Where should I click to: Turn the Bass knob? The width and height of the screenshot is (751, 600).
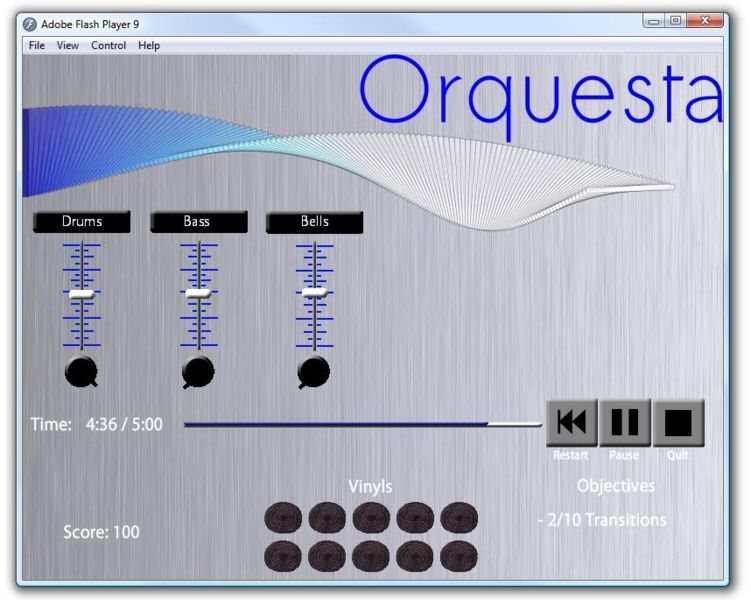point(198,372)
